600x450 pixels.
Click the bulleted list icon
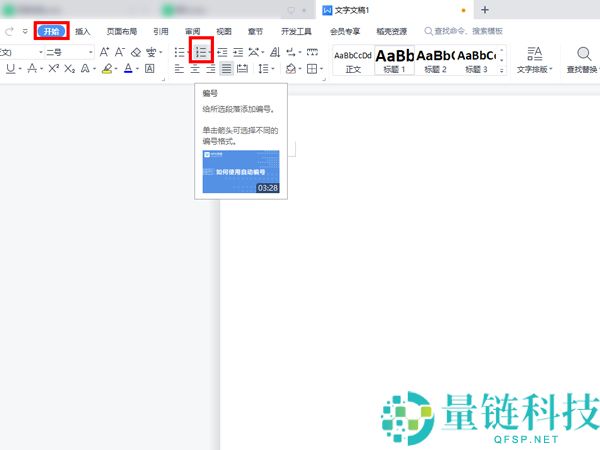179,52
